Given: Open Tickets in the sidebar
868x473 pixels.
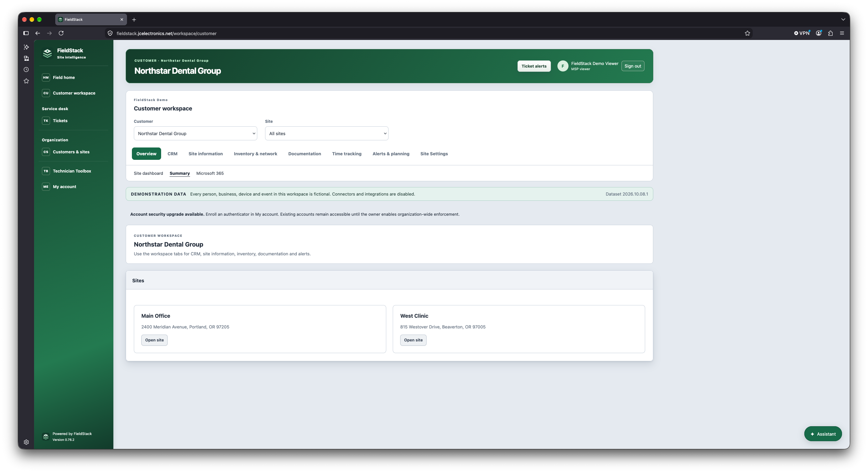Looking at the screenshot, I should click(73, 121).
